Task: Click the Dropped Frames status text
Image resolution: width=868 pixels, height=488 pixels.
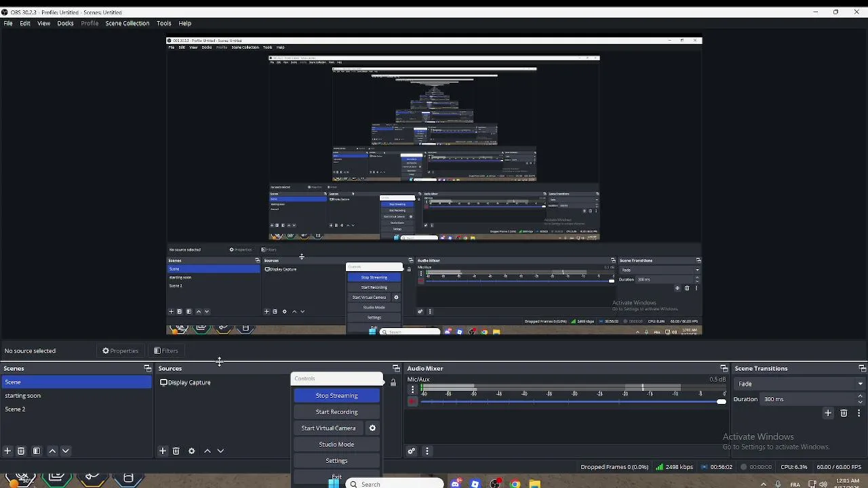Action: [614, 467]
